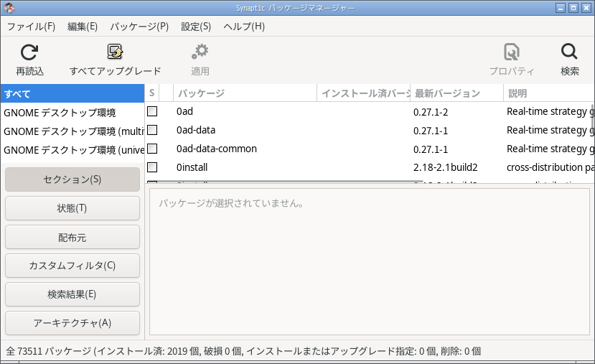Click the カスタムフィルタ(C) button

[72, 266]
